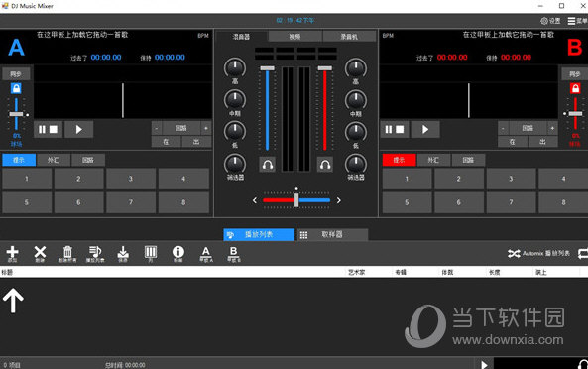Toggle the blue key lock on deck A
Screen dimensions: 588x369
coord(16,88)
